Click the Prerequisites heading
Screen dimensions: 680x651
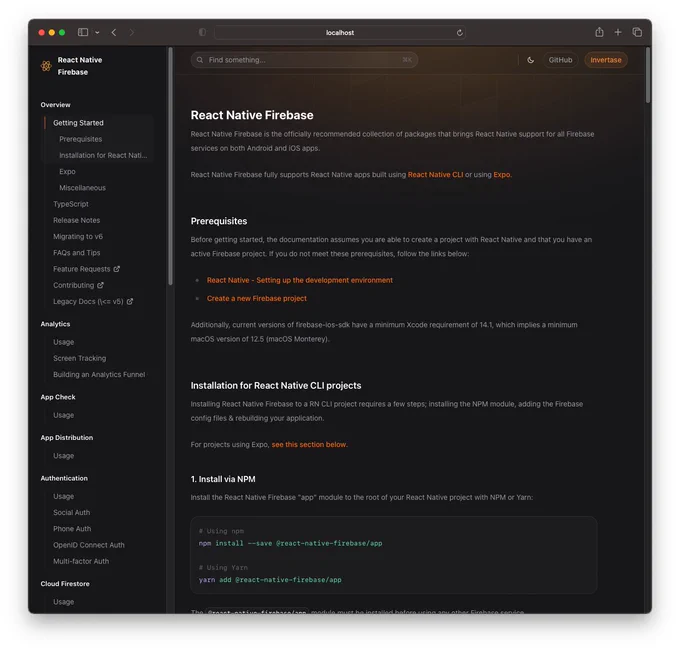pyautogui.click(x=219, y=221)
